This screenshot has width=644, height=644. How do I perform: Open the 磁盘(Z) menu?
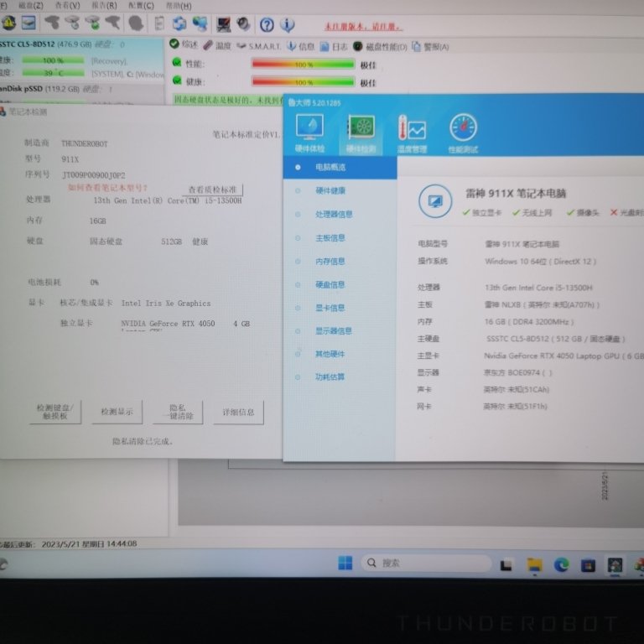coord(31,5)
